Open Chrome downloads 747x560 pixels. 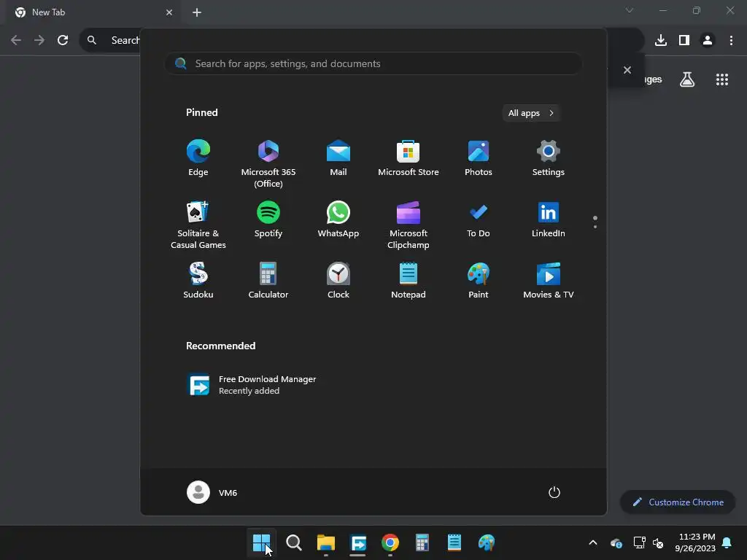click(661, 41)
